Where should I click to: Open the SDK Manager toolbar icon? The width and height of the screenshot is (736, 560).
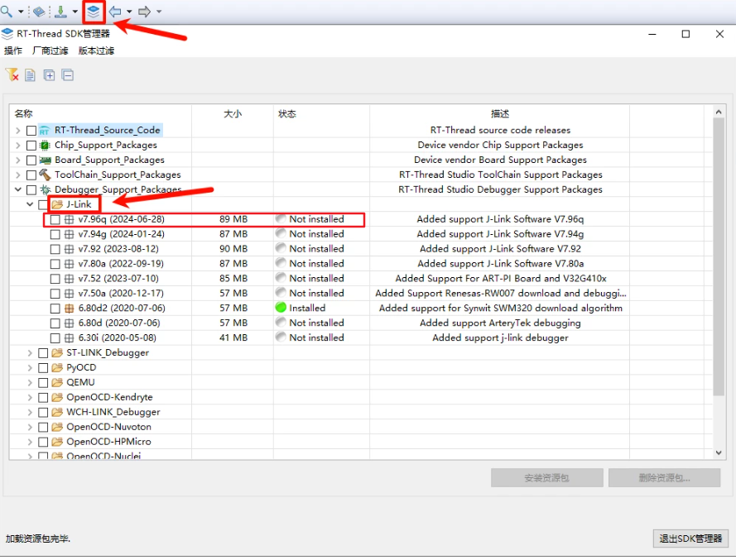point(94,12)
